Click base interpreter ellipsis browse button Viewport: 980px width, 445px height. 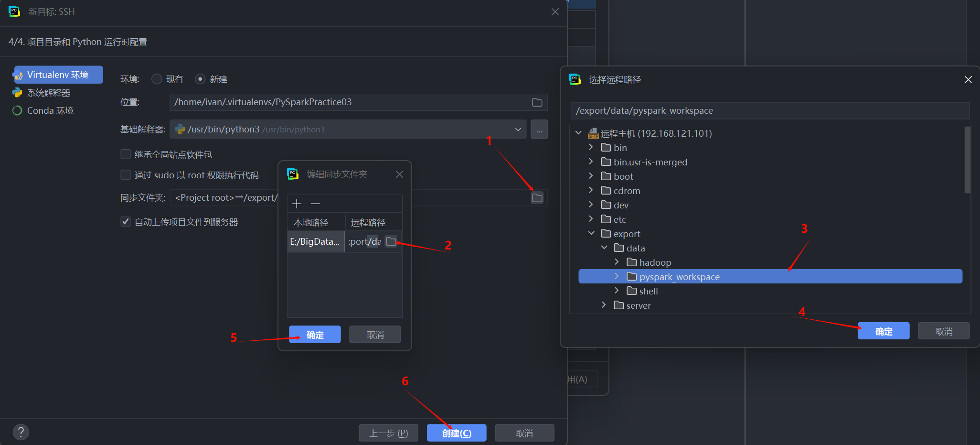[539, 130]
